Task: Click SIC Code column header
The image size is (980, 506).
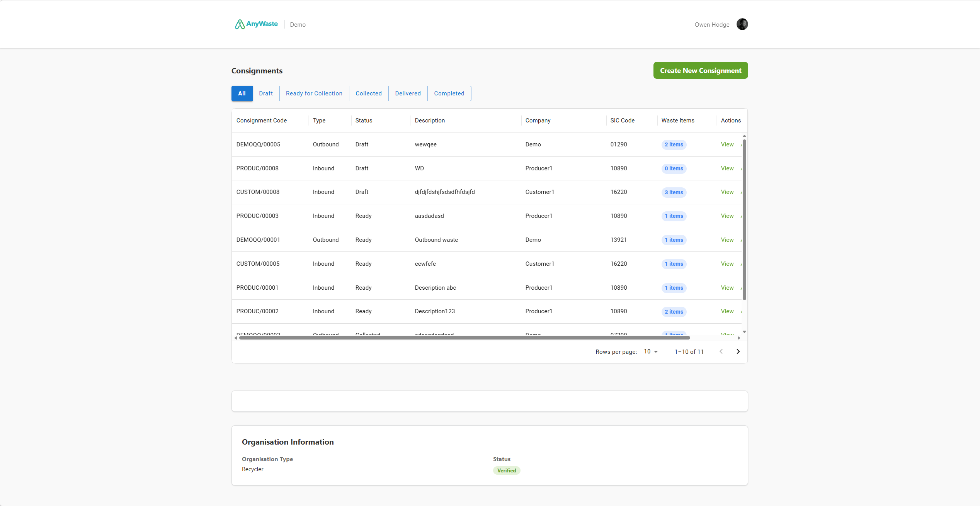Action: pyautogui.click(x=623, y=121)
